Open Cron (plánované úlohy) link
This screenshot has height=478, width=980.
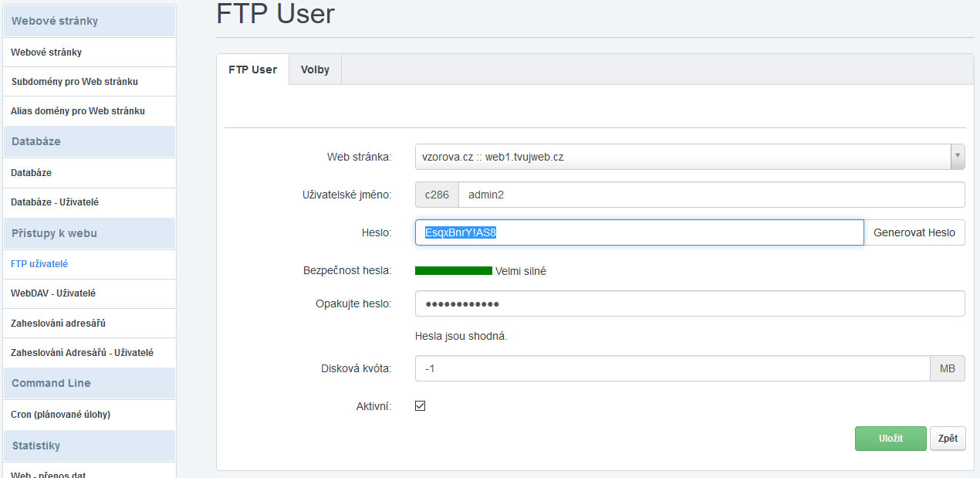point(61,415)
